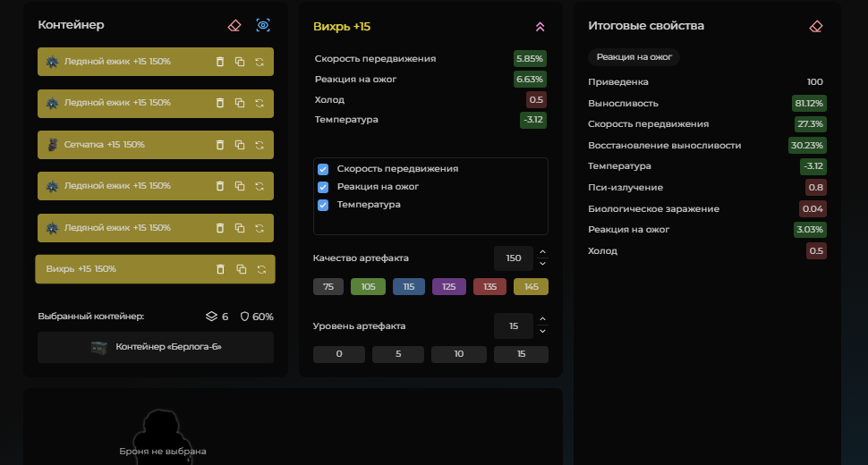Select the red 135 quality swatch

(489, 287)
